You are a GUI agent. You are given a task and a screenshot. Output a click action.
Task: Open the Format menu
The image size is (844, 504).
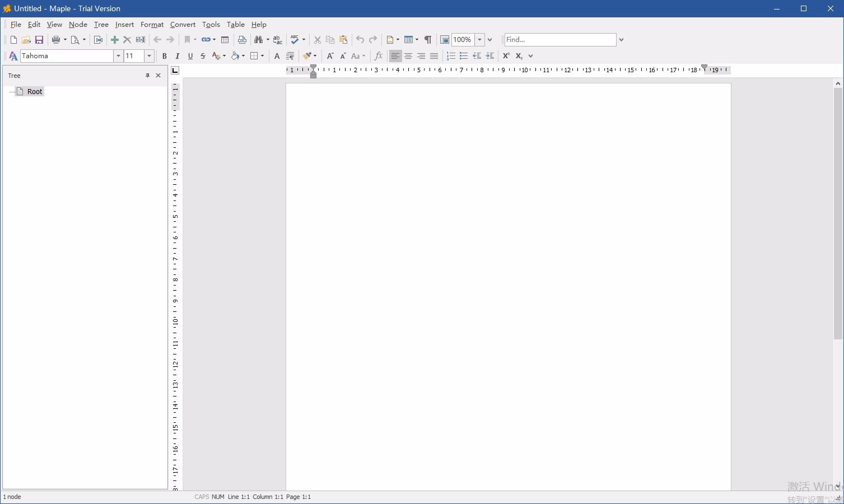pyautogui.click(x=152, y=25)
